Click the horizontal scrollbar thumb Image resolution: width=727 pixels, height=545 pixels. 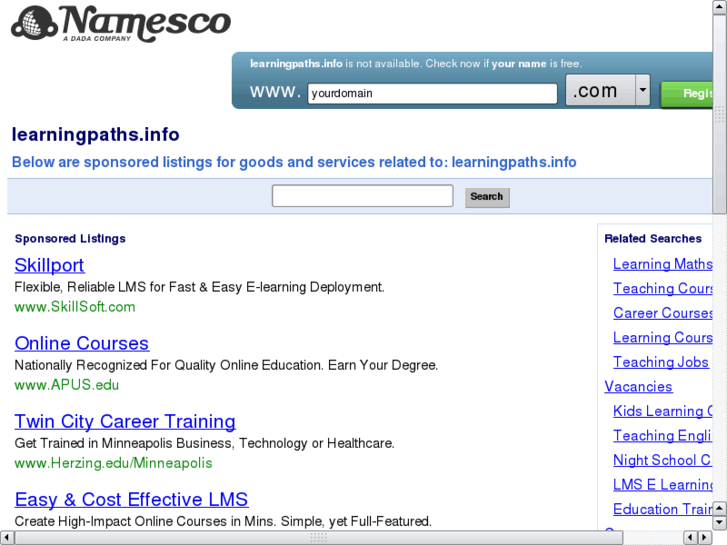pos(319,537)
